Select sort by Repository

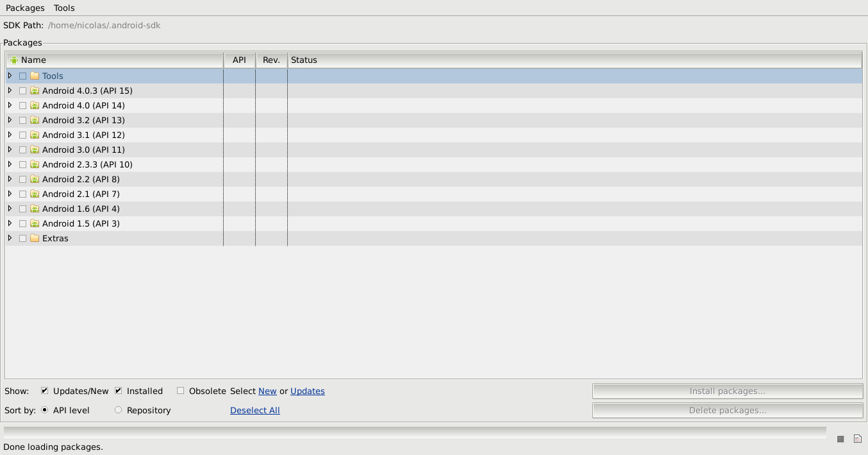(x=119, y=410)
